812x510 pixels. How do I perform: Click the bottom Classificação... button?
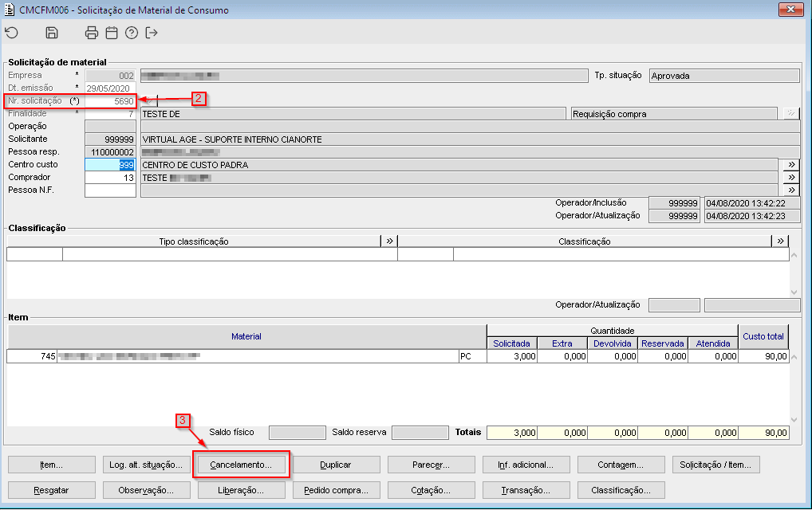click(x=621, y=490)
